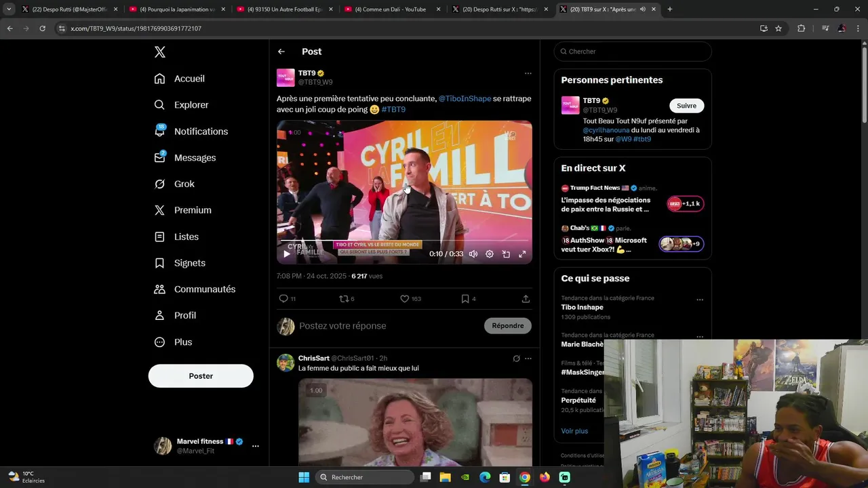
Task: Open Premium in sidebar
Action: (x=182, y=210)
